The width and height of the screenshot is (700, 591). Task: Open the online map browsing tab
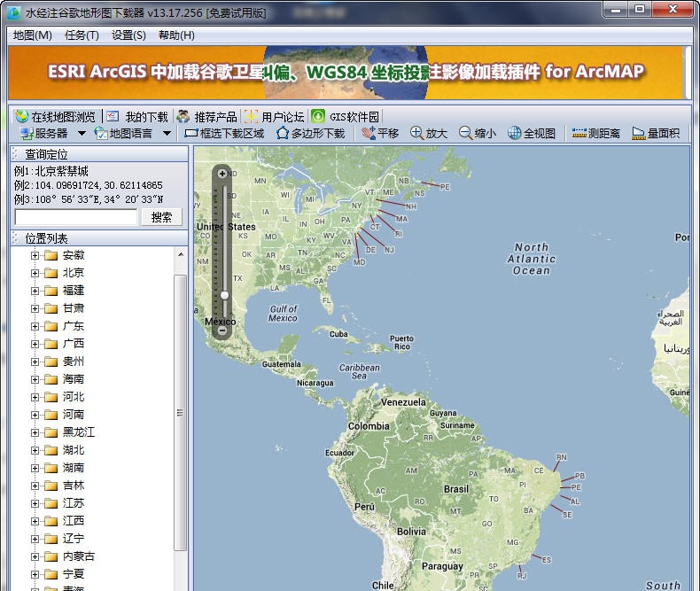55,117
